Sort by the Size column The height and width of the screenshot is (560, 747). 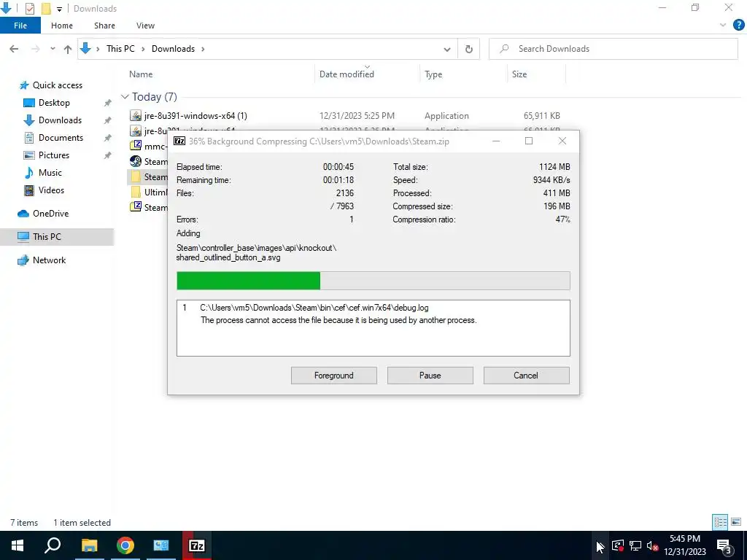click(519, 74)
